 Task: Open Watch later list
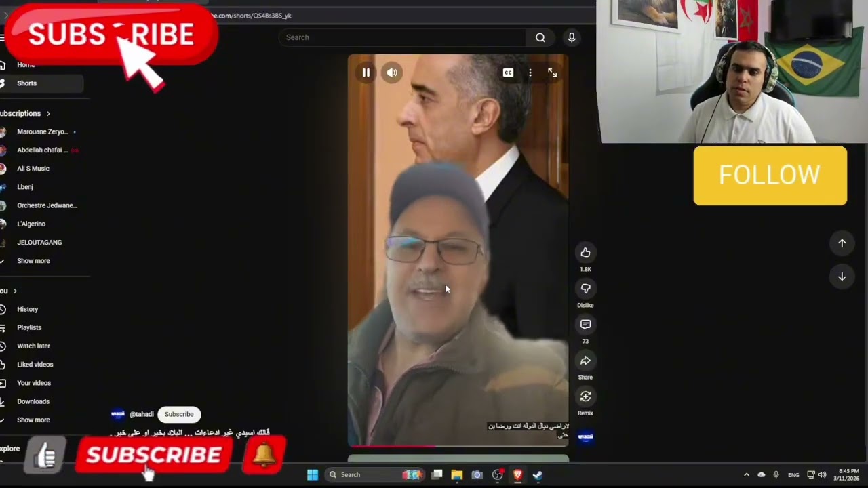coord(33,346)
